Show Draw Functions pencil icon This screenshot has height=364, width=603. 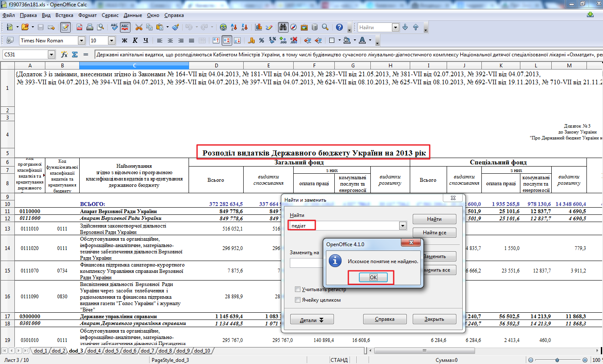point(269,27)
